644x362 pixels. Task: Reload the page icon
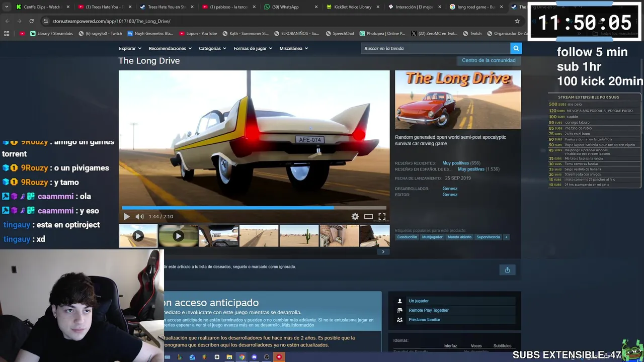click(x=31, y=21)
